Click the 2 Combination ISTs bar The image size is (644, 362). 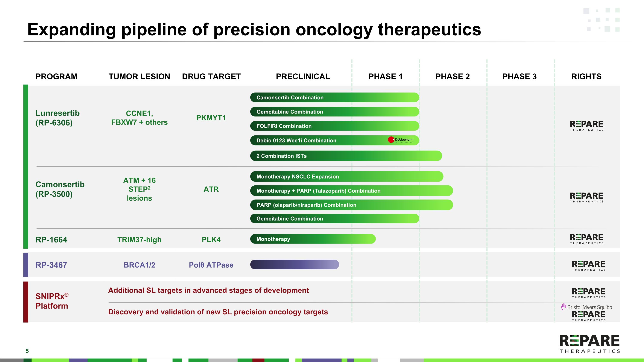tap(346, 156)
